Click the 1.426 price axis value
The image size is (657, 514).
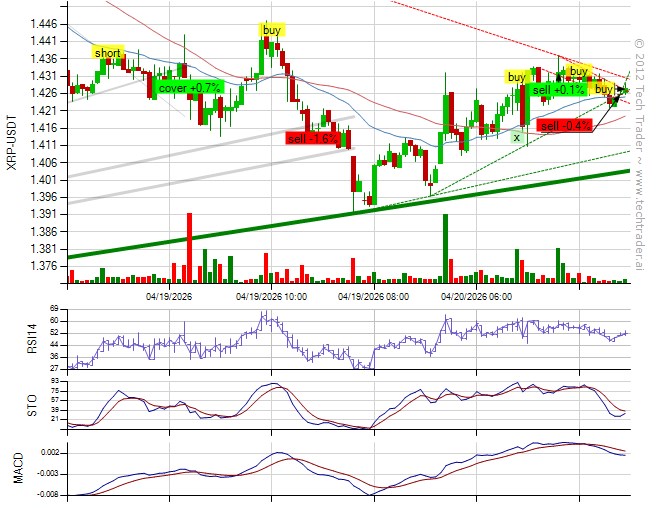(43, 93)
